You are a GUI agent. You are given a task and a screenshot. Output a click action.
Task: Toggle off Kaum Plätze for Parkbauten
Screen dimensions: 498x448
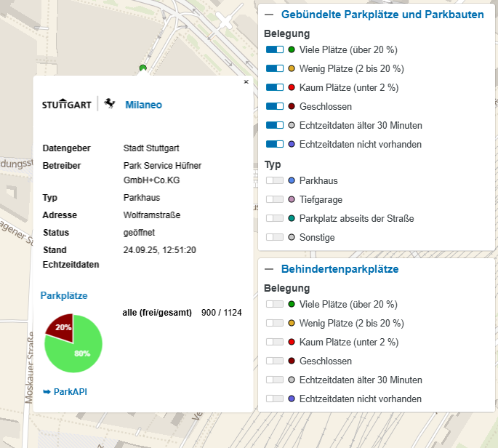point(275,87)
